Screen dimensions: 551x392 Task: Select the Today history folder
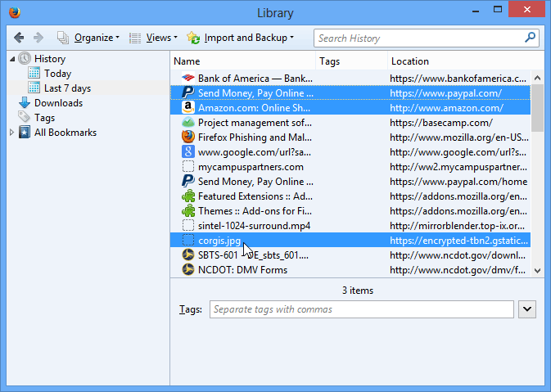click(57, 74)
